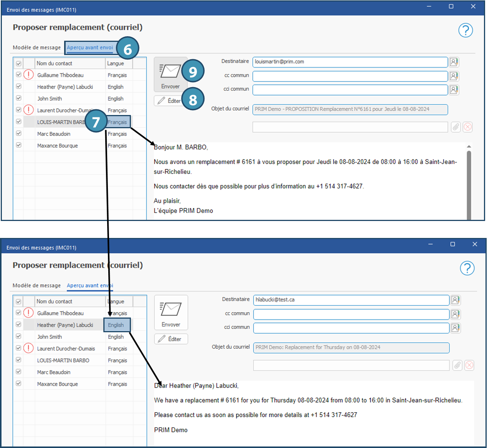This screenshot has height=448, width=487.
Task: Click warning icon beside Guillaume Thibodeau in lower list
Action: pos(28,313)
